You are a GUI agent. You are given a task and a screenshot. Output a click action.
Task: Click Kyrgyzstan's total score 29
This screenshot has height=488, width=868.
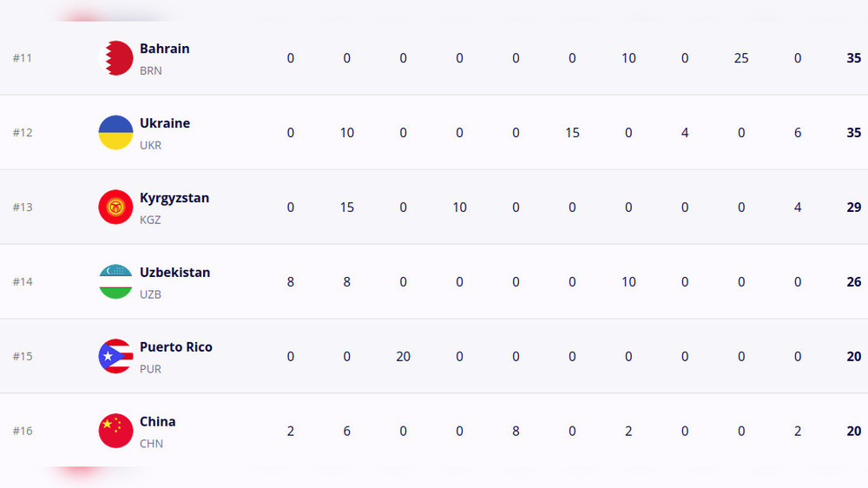pyautogui.click(x=853, y=208)
